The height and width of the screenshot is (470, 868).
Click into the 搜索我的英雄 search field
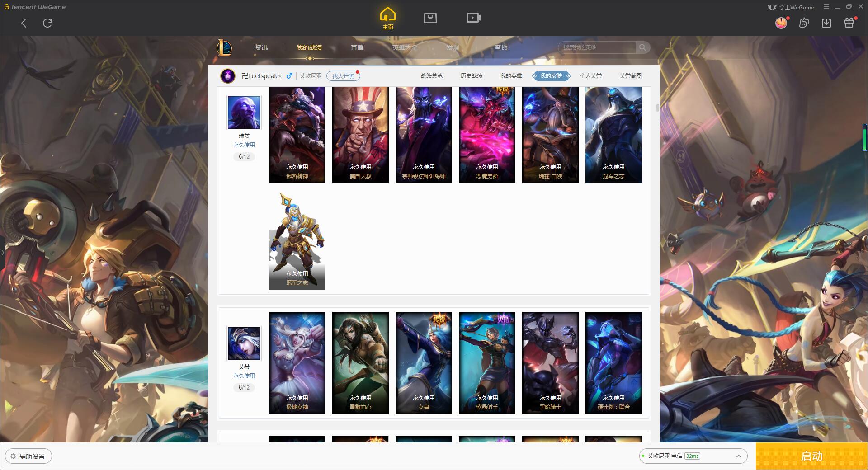598,47
